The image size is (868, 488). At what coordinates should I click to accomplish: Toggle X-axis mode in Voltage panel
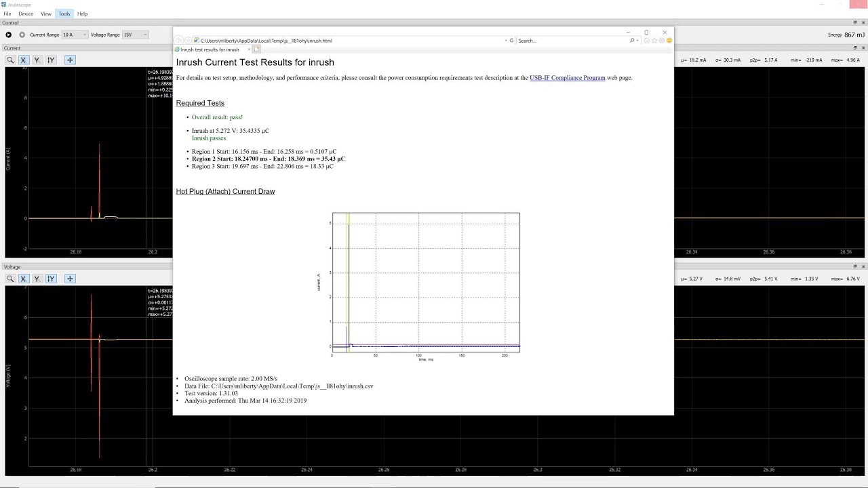point(23,279)
